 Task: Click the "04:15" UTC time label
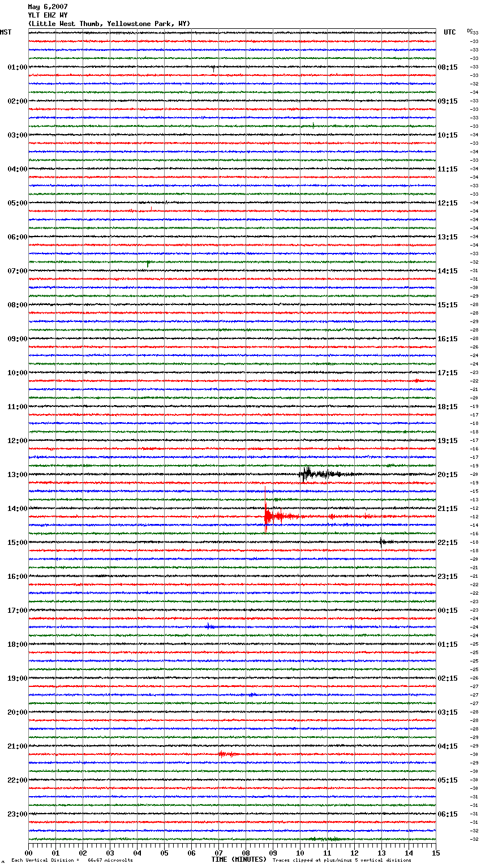pos(448,746)
